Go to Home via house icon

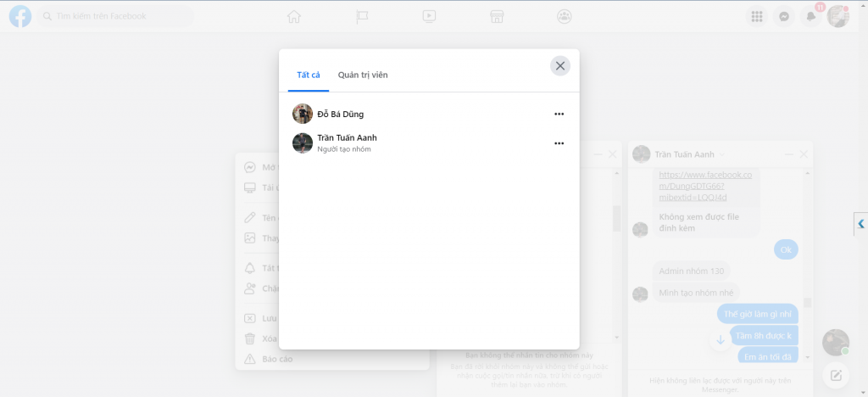tap(294, 16)
